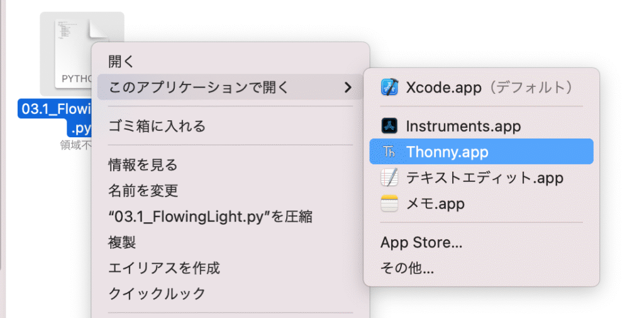The image size is (644, 318).
Task: Choose 開く from the context menu
Action: pyautogui.click(x=121, y=62)
